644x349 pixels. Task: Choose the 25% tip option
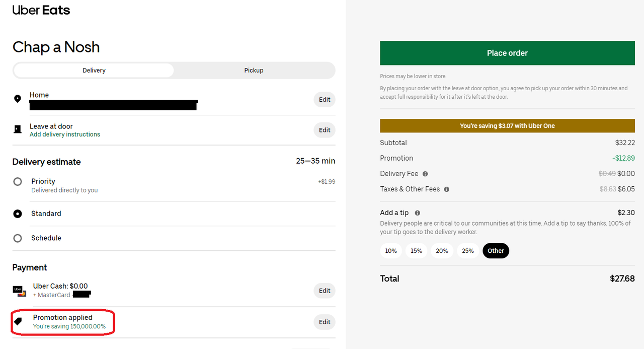(x=468, y=251)
